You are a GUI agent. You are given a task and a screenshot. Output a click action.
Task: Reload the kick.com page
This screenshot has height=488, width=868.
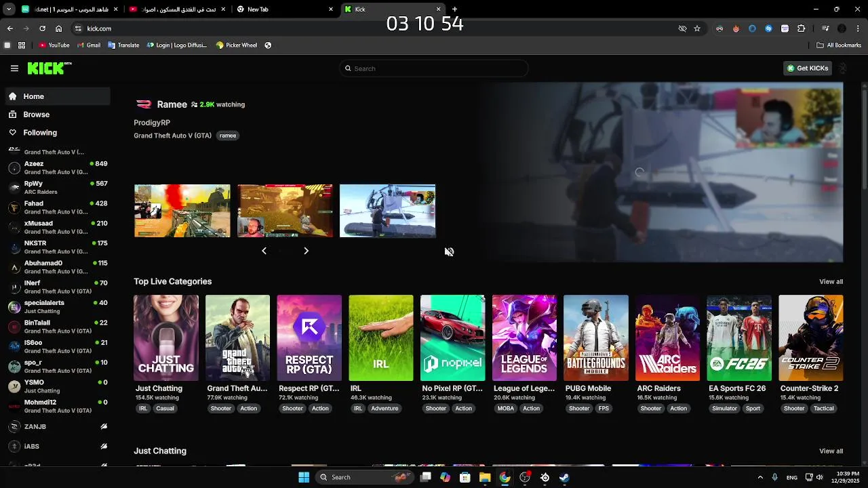tap(42, 28)
